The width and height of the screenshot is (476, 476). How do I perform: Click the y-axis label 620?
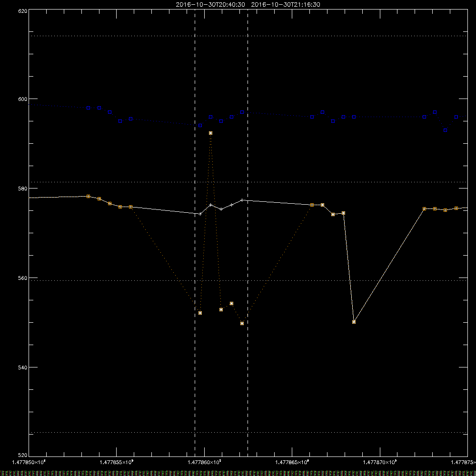(x=23, y=11)
